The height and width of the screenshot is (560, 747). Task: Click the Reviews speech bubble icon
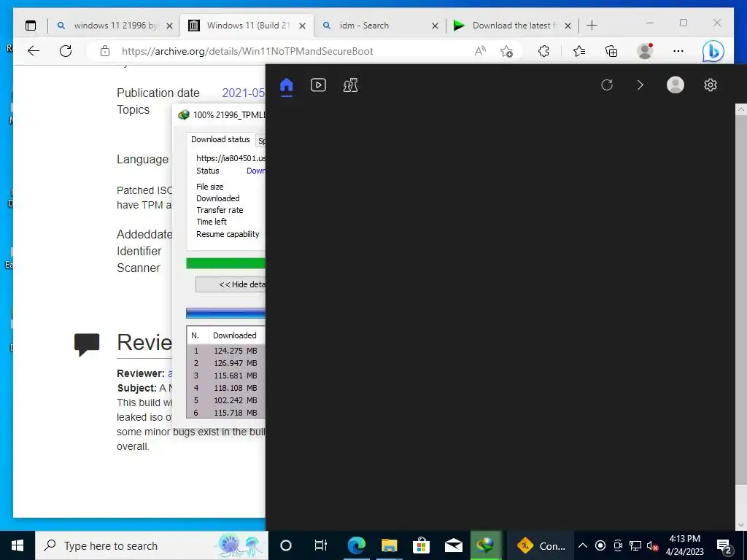[87, 344]
